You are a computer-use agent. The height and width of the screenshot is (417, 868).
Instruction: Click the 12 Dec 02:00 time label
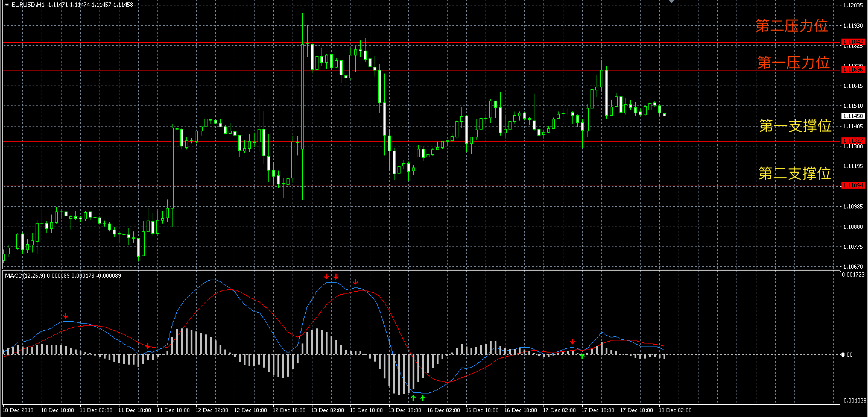pyautogui.click(x=212, y=410)
